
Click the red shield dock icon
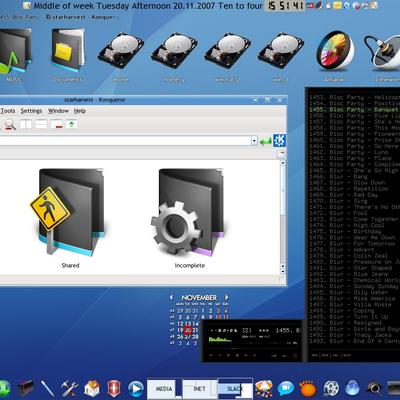114,389
